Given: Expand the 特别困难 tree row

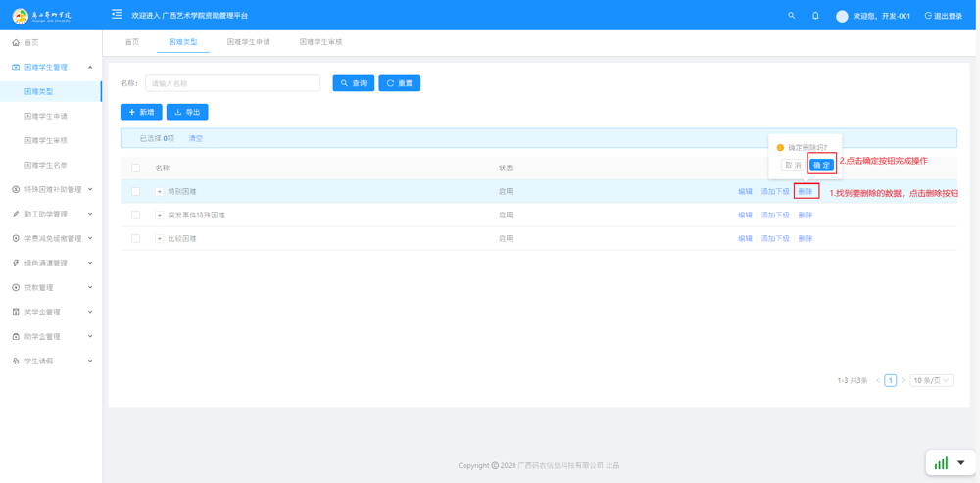Looking at the screenshot, I should tap(160, 192).
